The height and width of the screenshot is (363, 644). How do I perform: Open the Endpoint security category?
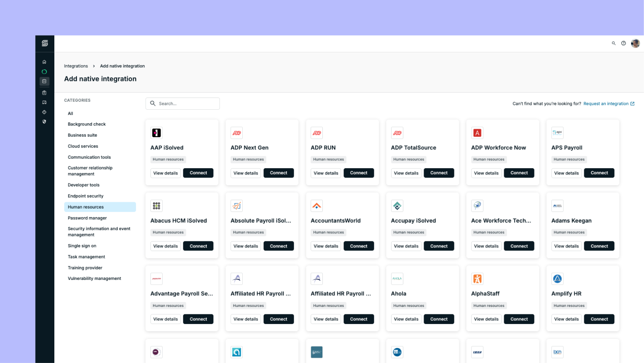[85, 196]
